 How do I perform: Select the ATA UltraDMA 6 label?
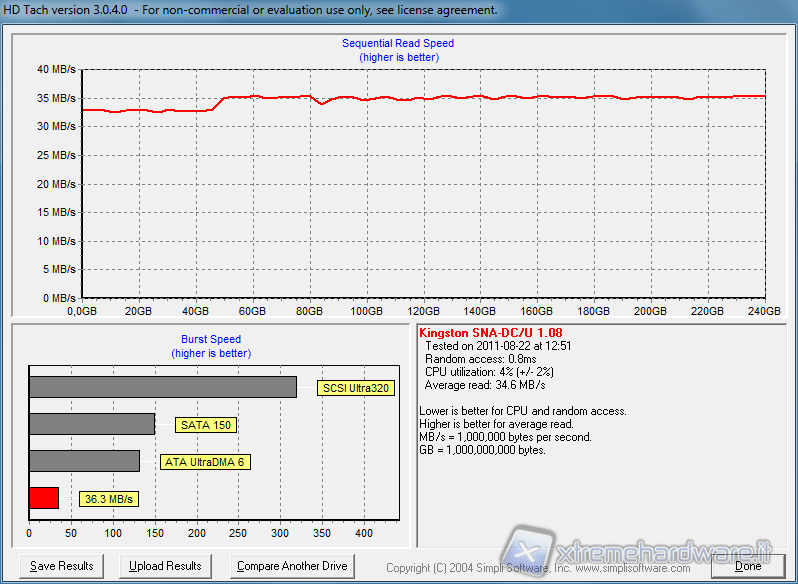[203, 462]
